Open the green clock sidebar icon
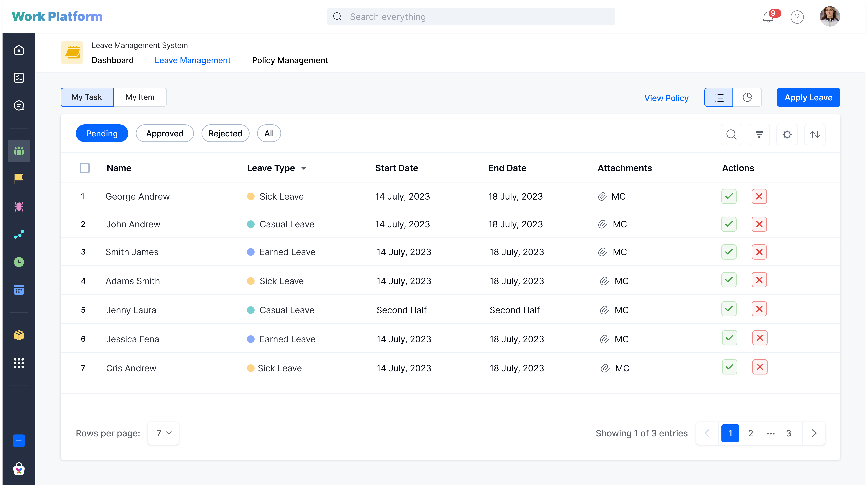868x485 pixels. click(x=19, y=262)
